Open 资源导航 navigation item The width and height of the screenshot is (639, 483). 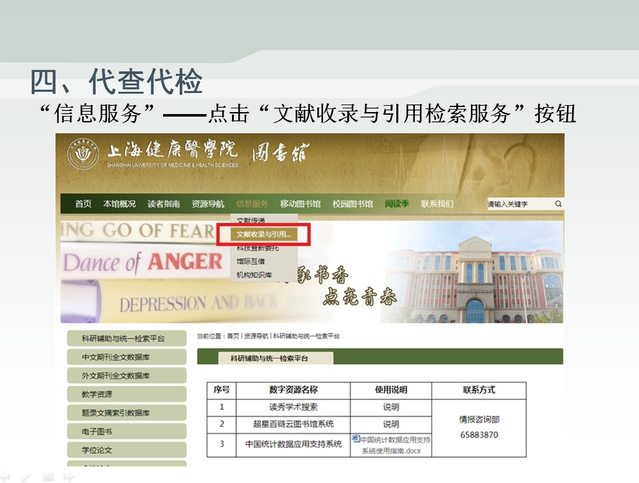point(208,203)
